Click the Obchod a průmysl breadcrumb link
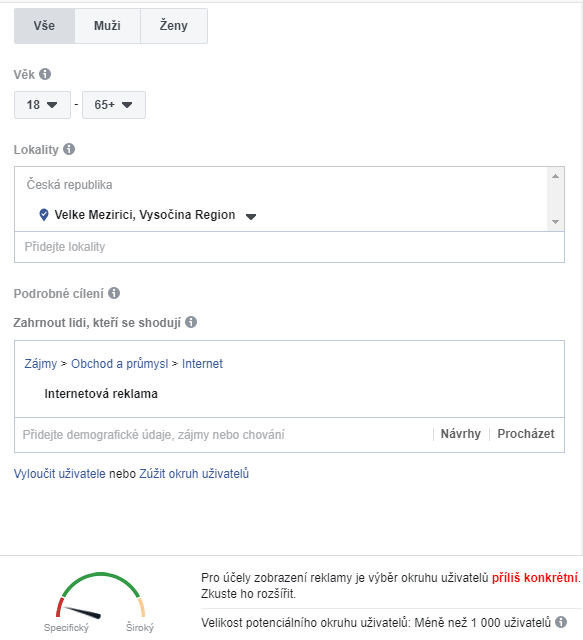This screenshot has width=583, height=640. tap(120, 364)
